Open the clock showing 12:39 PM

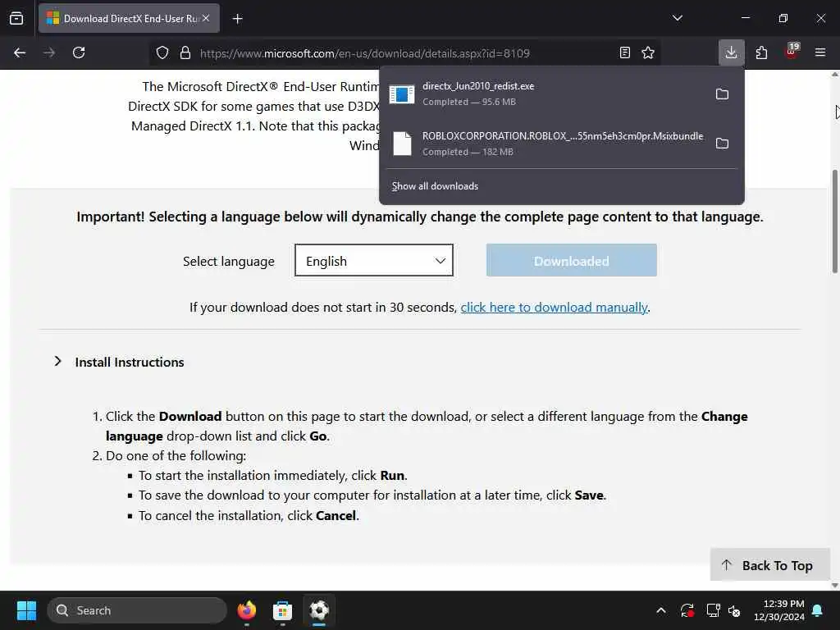coord(779,610)
